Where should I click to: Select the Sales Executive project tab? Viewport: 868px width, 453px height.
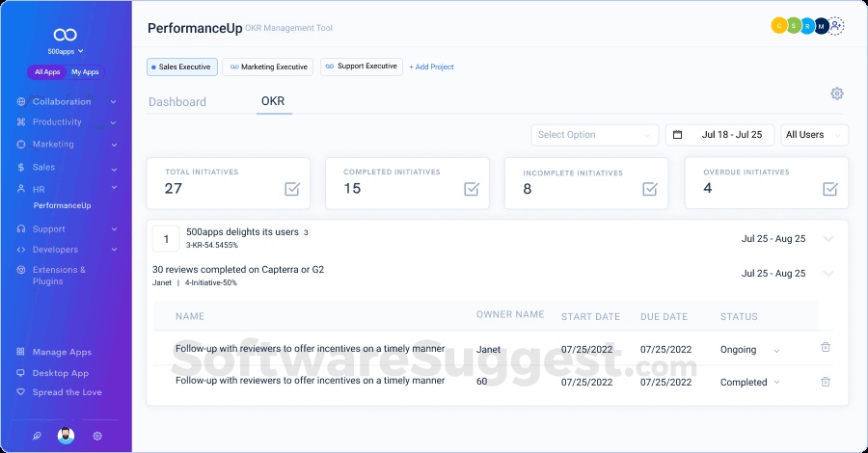pos(182,67)
